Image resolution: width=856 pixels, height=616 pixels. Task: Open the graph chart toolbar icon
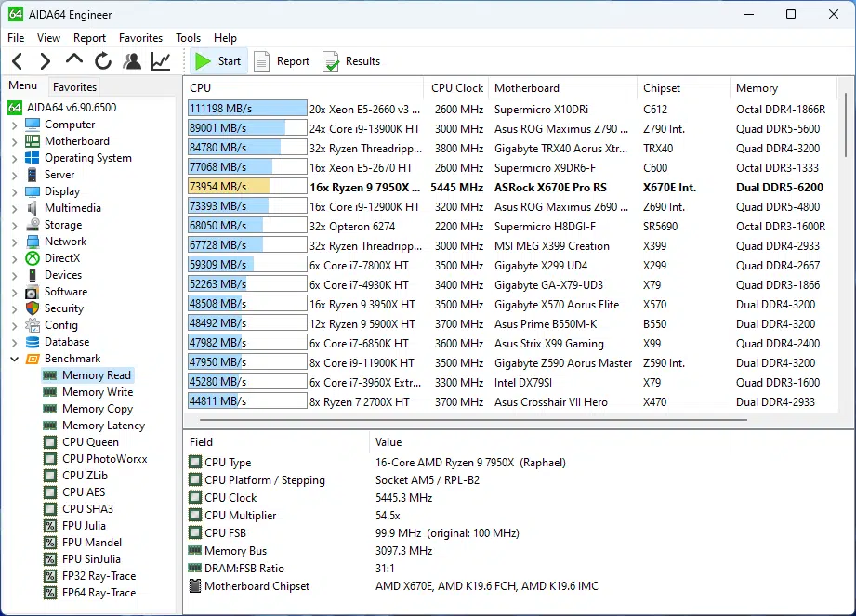click(161, 61)
